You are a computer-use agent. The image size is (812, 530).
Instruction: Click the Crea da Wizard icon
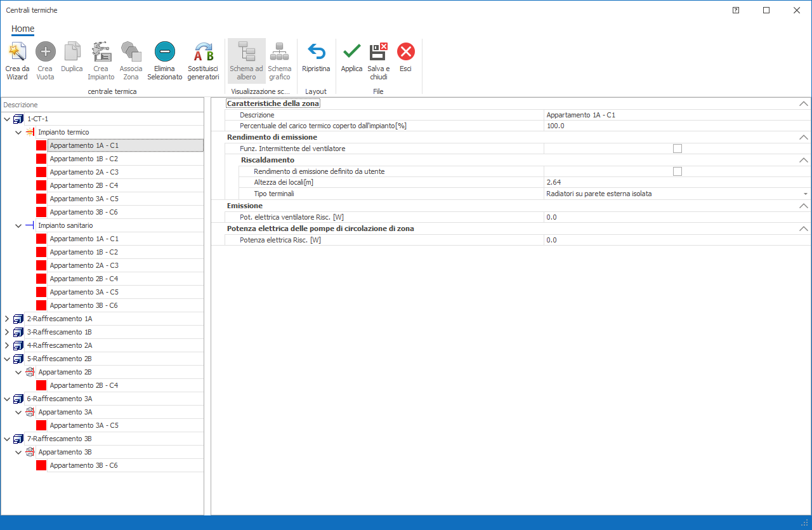[17, 52]
